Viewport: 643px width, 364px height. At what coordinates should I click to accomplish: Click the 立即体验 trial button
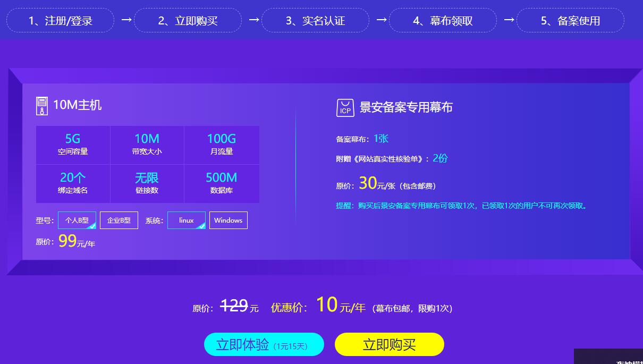pos(264,344)
